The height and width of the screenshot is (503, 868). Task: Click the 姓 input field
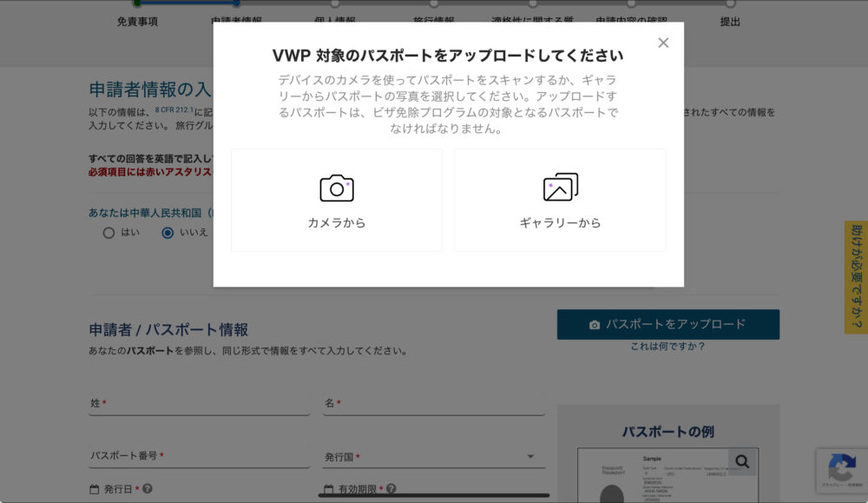[x=199, y=404]
